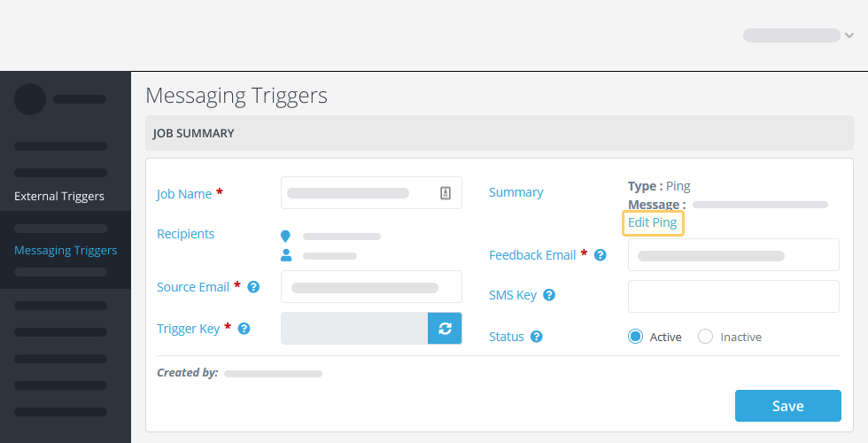Select the Inactive status radio button
This screenshot has width=868, height=443.
(x=705, y=336)
